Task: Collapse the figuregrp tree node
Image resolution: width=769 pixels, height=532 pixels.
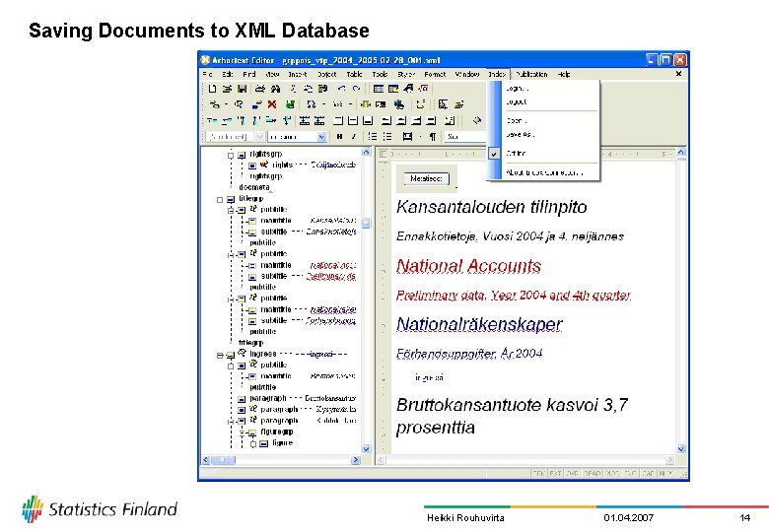Action: tap(242, 433)
